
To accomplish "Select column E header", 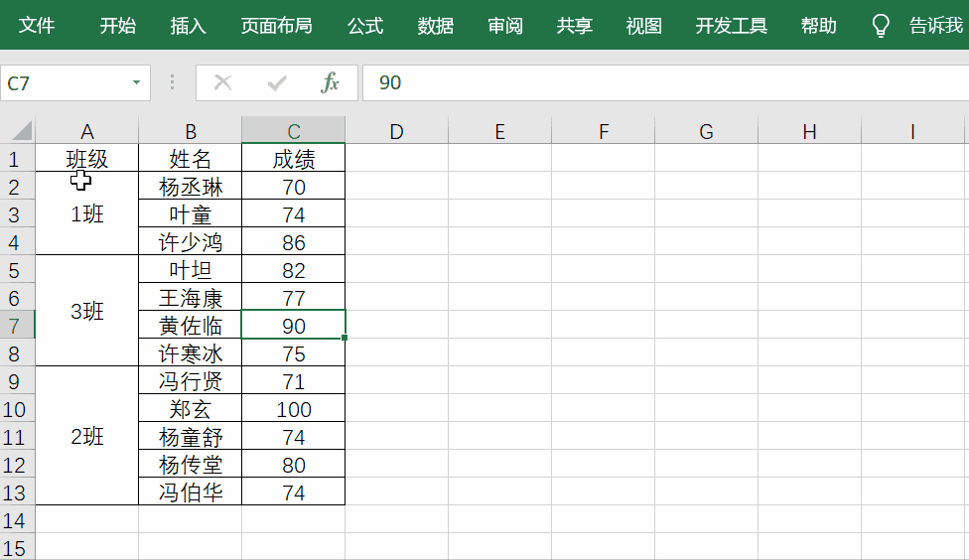I will [x=500, y=131].
